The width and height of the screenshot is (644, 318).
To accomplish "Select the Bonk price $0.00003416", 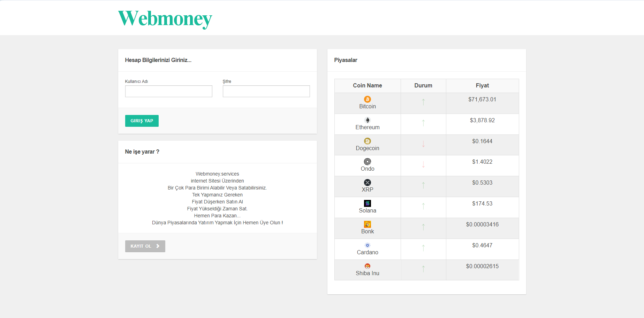I will (x=483, y=225).
